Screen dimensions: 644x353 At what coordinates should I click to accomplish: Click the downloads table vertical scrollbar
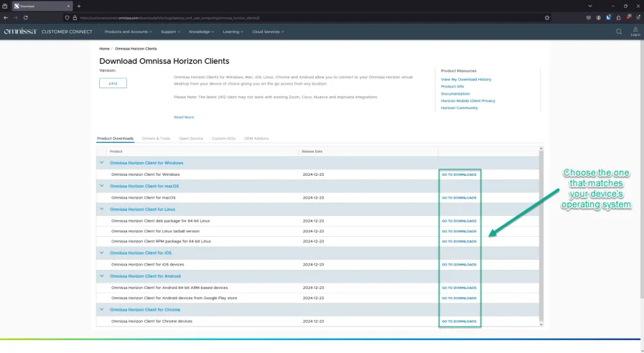[x=541, y=237]
